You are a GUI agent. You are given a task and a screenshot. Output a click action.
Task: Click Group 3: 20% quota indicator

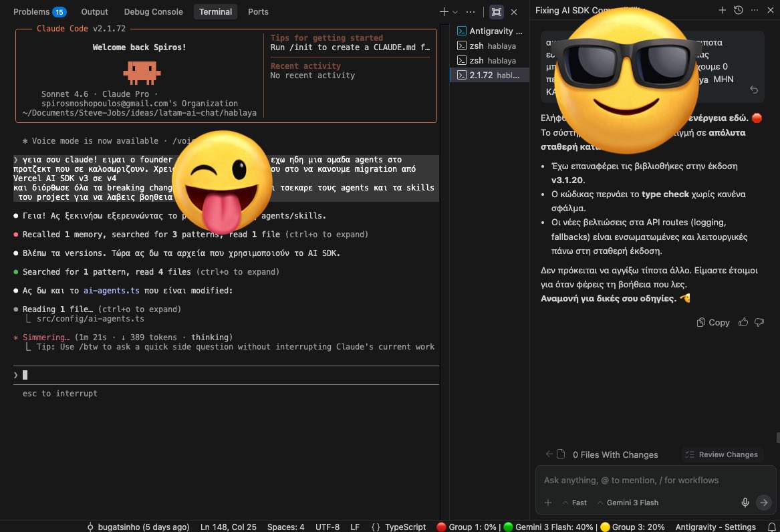click(x=632, y=527)
